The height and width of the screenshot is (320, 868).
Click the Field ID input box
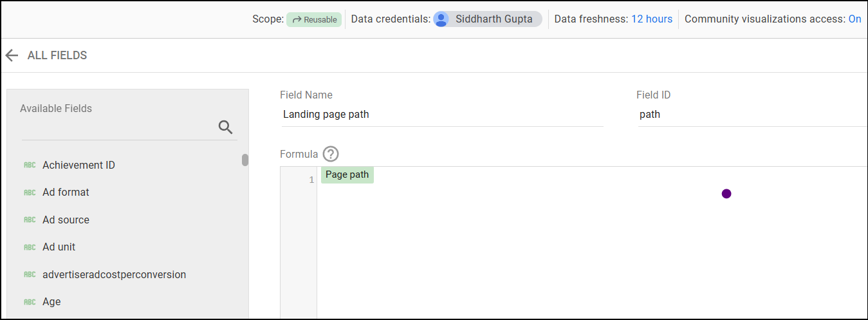[x=753, y=115]
